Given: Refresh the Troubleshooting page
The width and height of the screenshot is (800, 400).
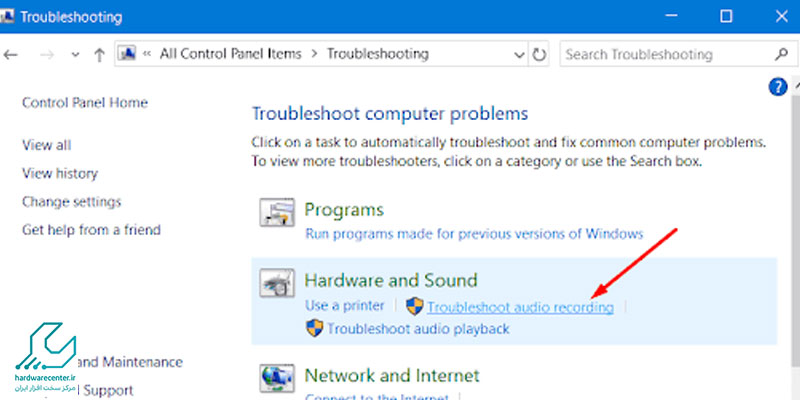Looking at the screenshot, I should pos(539,55).
